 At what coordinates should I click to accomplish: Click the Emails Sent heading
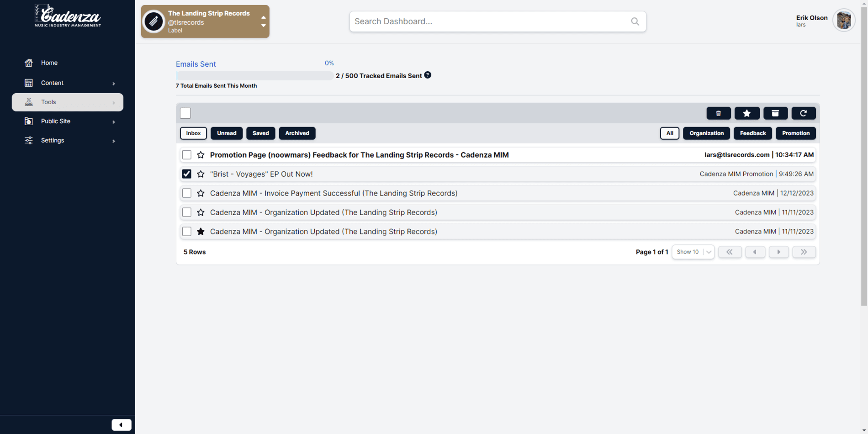(196, 64)
